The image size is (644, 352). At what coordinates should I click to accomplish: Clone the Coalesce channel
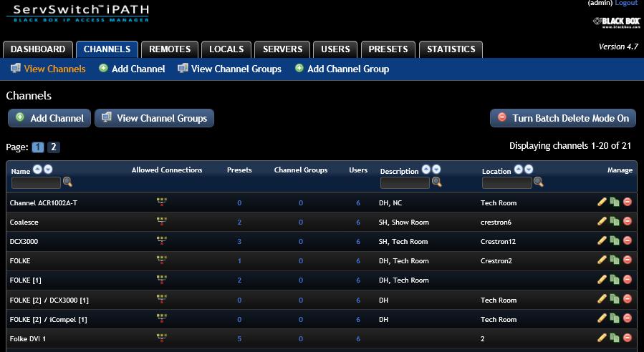(x=615, y=221)
